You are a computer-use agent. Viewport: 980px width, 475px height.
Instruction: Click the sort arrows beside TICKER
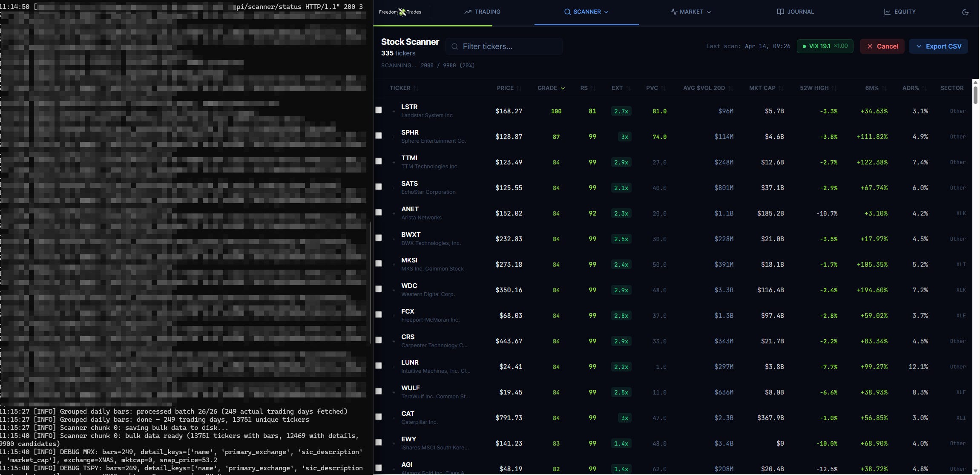[x=416, y=88]
